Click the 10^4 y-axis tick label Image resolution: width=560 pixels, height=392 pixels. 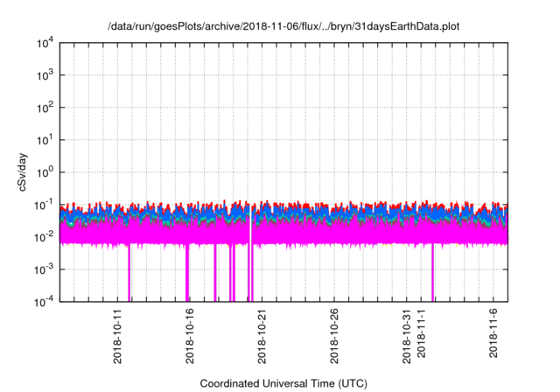click(x=45, y=44)
